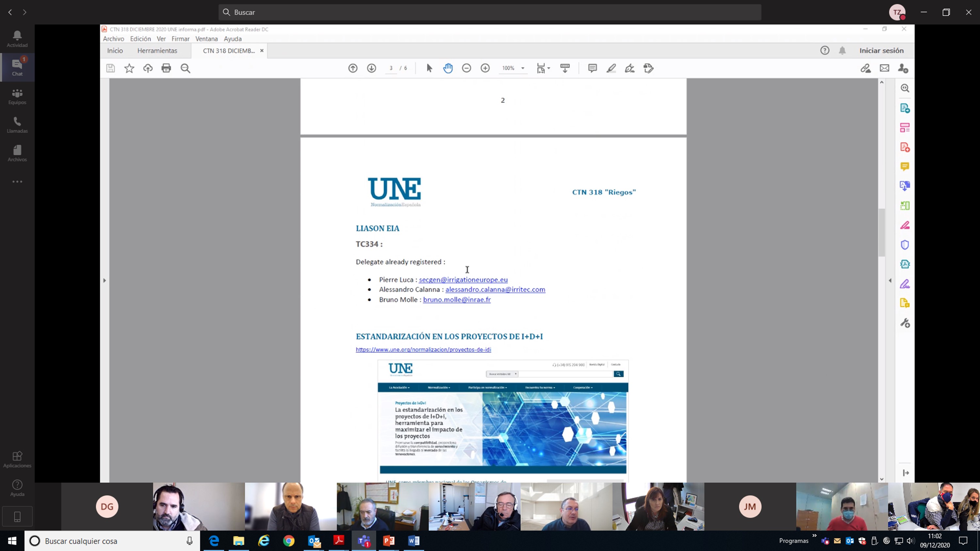Click the zoom in plus icon
Screen dimensions: 980x551
[485, 69]
